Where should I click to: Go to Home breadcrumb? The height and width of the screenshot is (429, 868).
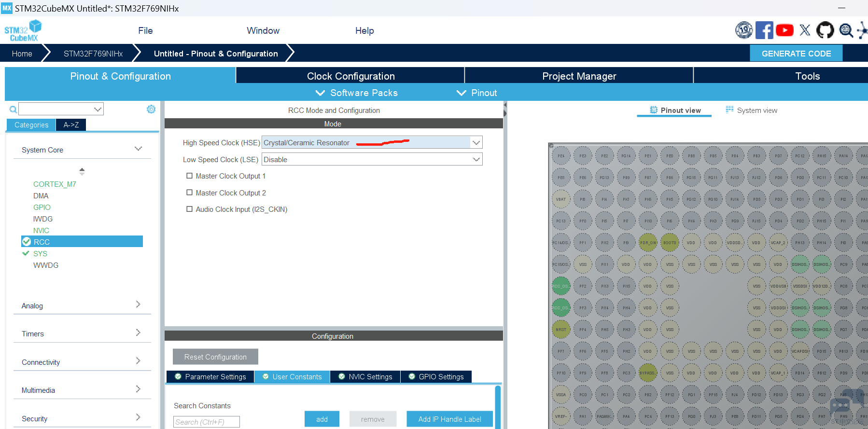coord(22,54)
